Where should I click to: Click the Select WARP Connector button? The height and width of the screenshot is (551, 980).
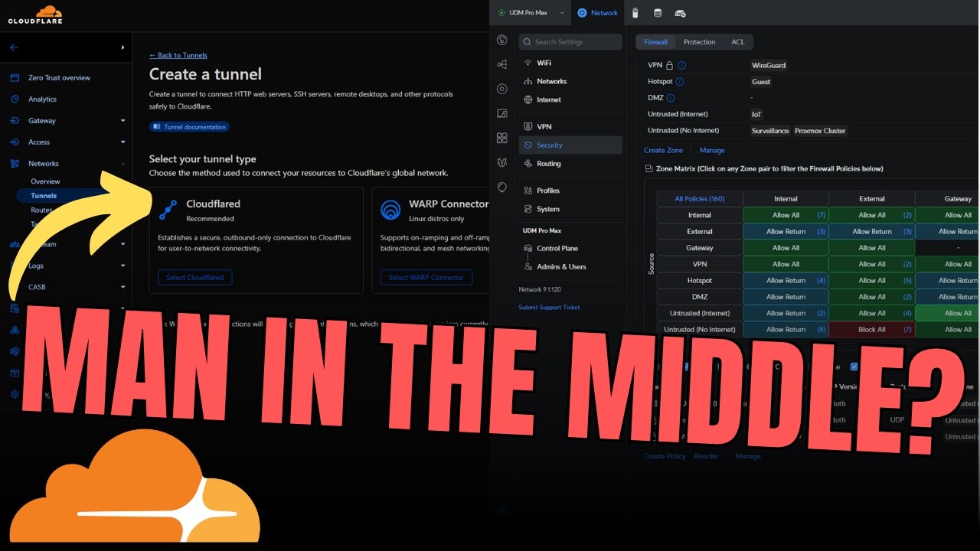426,278
